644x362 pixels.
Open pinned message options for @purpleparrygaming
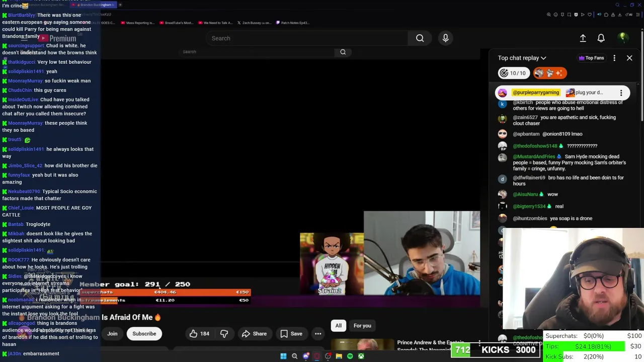tap(621, 93)
